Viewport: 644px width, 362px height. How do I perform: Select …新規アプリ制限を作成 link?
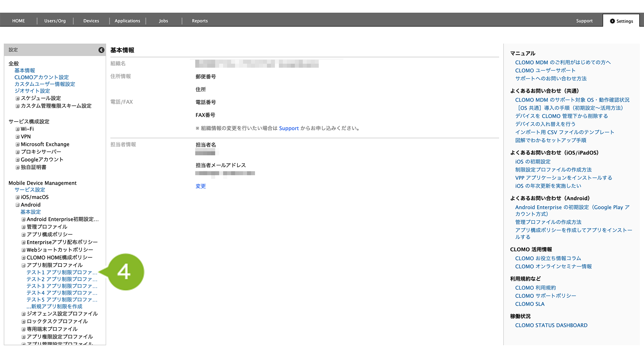point(54,306)
